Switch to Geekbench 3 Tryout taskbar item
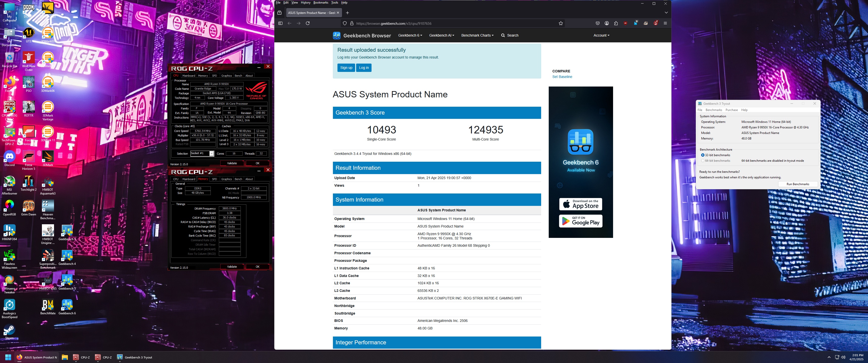 coord(135,357)
